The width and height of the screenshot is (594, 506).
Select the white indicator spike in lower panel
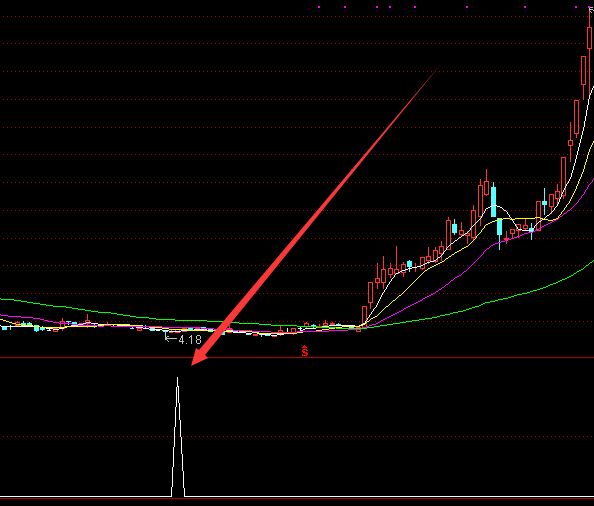pos(178,437)
